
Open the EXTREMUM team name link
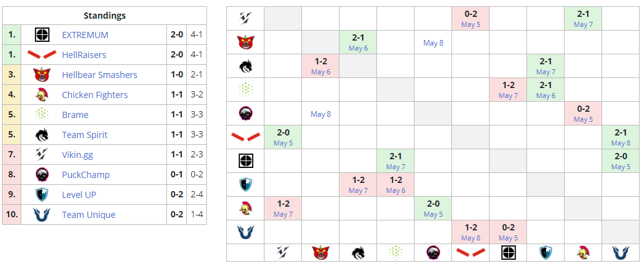coord(85,35)
